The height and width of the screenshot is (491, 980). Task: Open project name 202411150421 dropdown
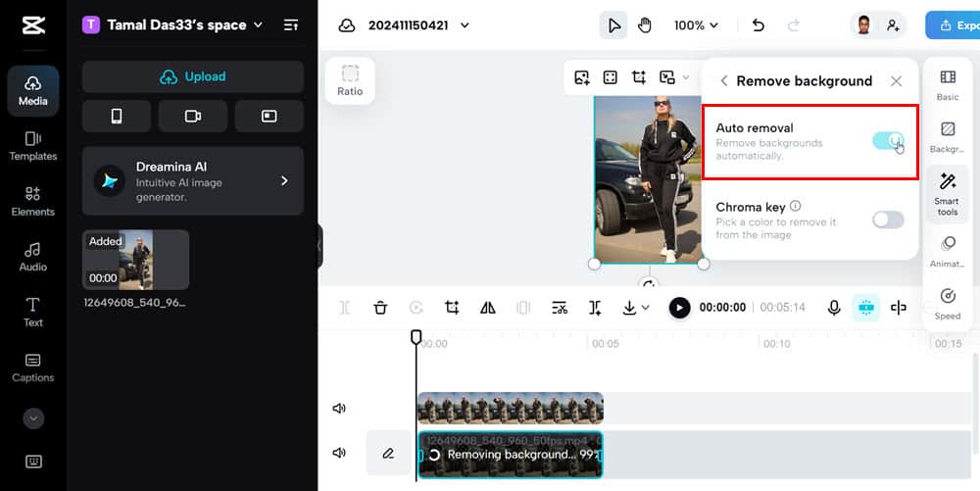tap(418, 25)
